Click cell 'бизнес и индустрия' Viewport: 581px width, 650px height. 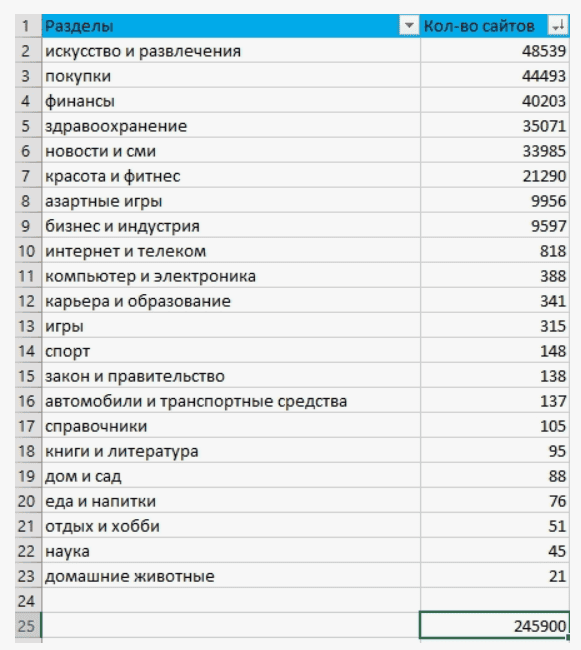click(x=231, y=226)
